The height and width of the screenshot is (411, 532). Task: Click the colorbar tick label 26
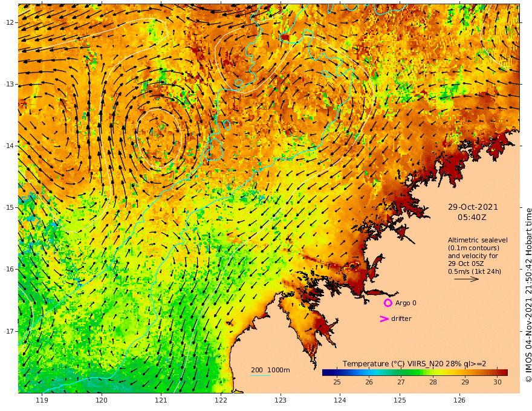pos(369,382)
